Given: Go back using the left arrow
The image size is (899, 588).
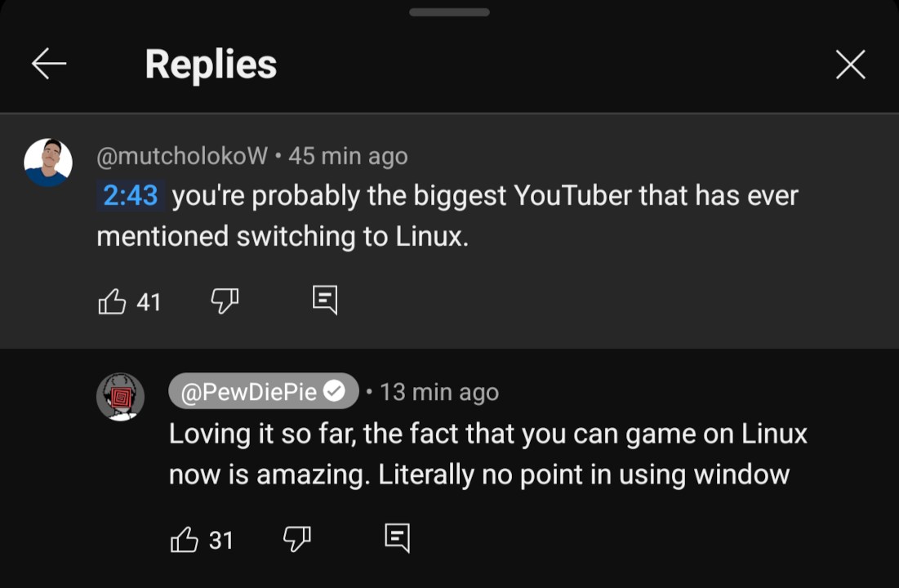Looking at the screenshot, I should [x=48, y=64].
